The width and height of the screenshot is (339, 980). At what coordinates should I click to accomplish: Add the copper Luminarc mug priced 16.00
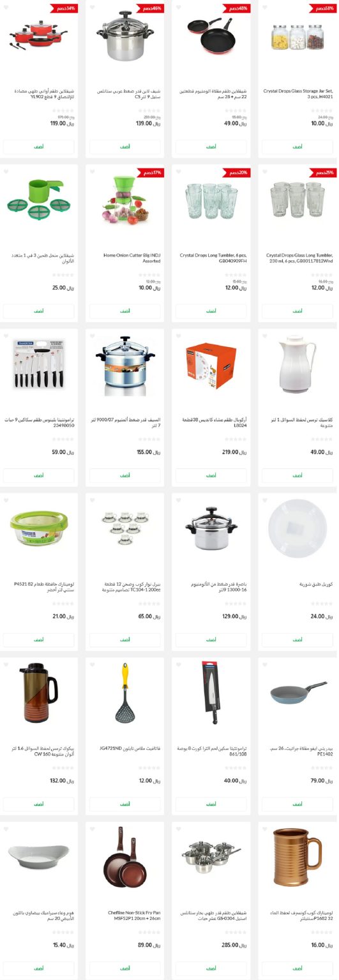click(297, 968)
